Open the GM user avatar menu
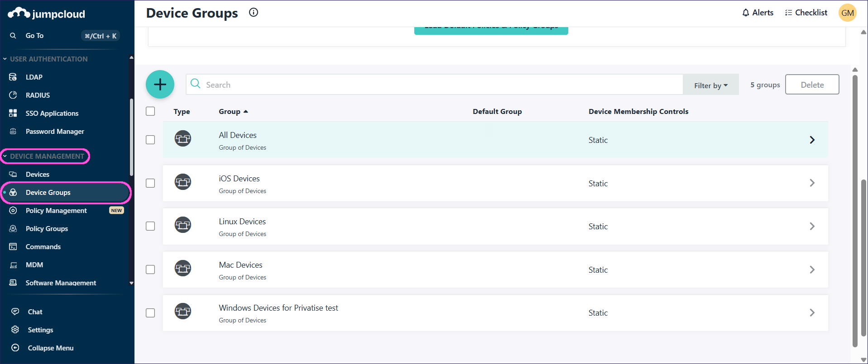Image resolution: width=868 pixels, height=364 pixels. 847,13
